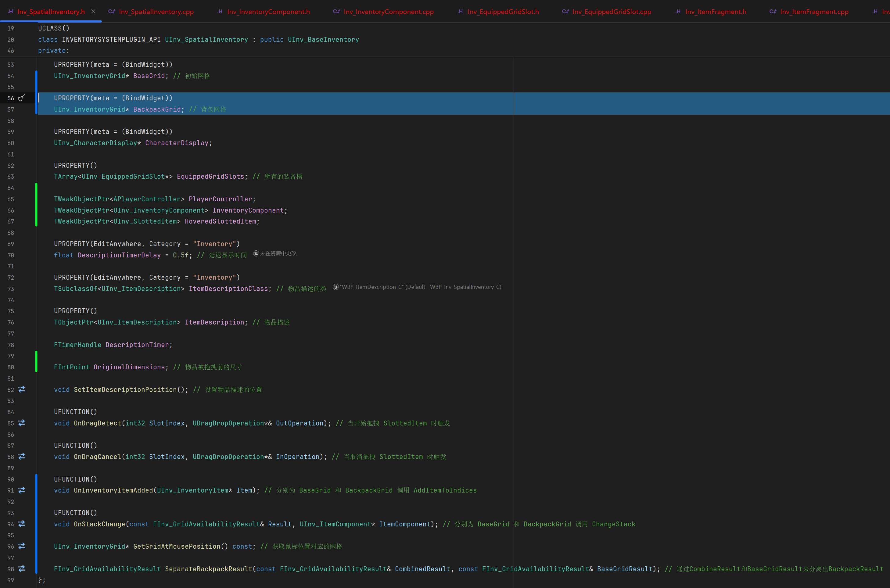
Task: Click the green change marker beside PlayerController line
Action: point(36,199)
